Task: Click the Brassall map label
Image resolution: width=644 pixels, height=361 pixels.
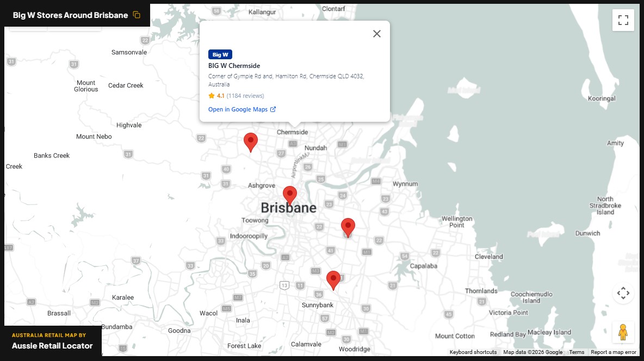Action: point(59,313)
